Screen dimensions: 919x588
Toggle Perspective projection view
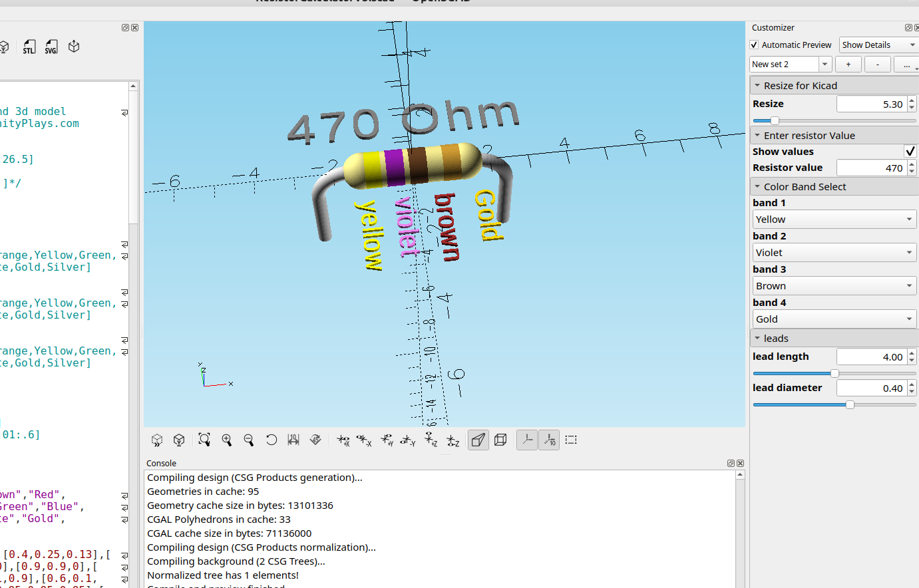478,440
